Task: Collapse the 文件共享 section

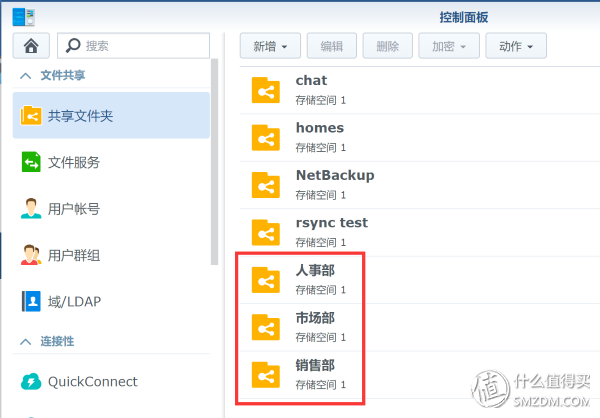Action: pos(26,75)
